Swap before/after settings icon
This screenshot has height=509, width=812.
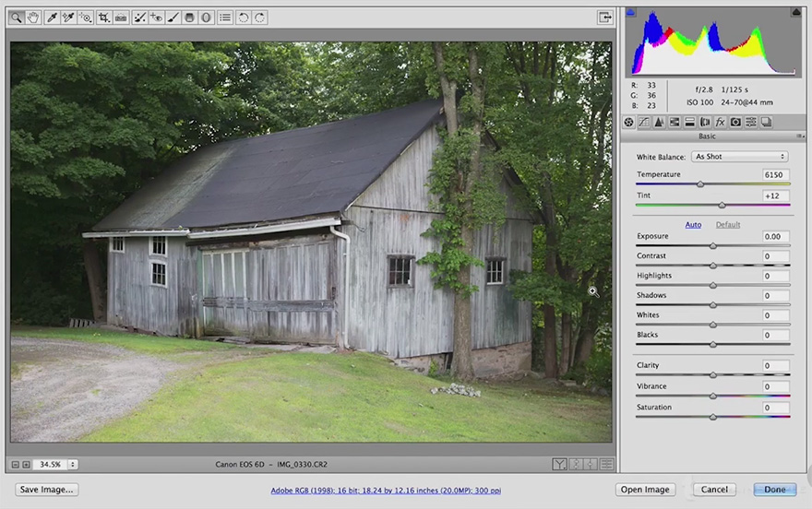pos(576,465)
